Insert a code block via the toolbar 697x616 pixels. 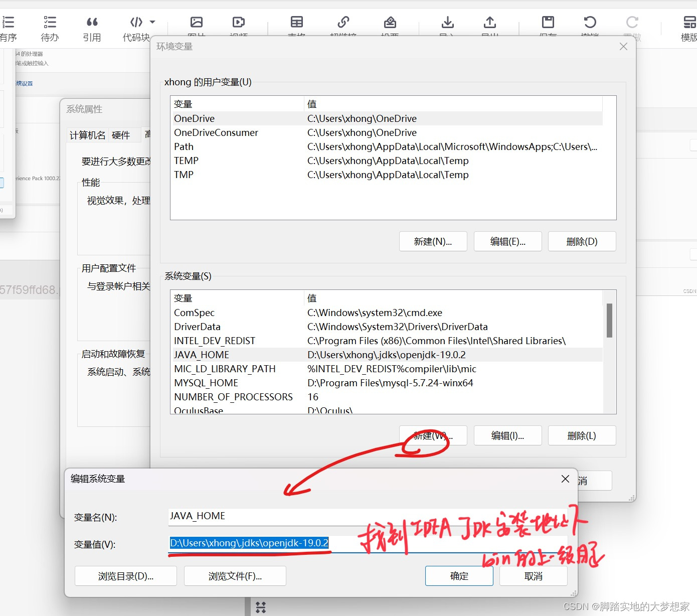click(136, 22)
